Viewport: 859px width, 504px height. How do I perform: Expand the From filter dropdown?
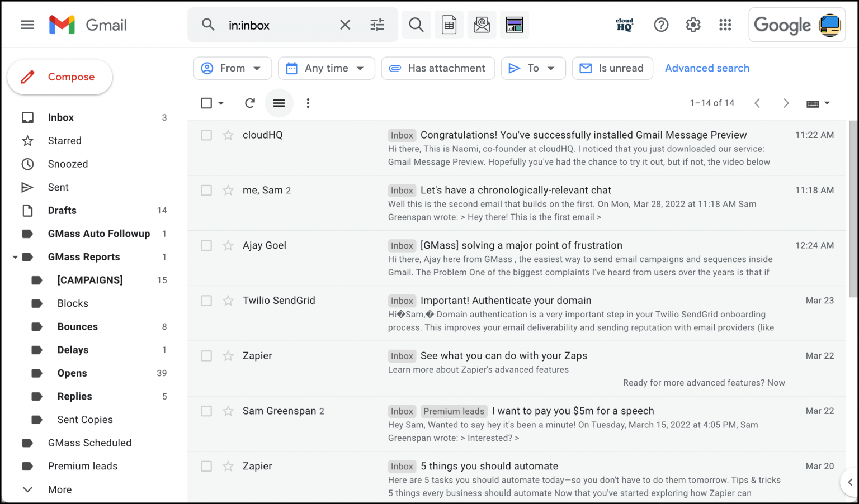click(232, 68)
